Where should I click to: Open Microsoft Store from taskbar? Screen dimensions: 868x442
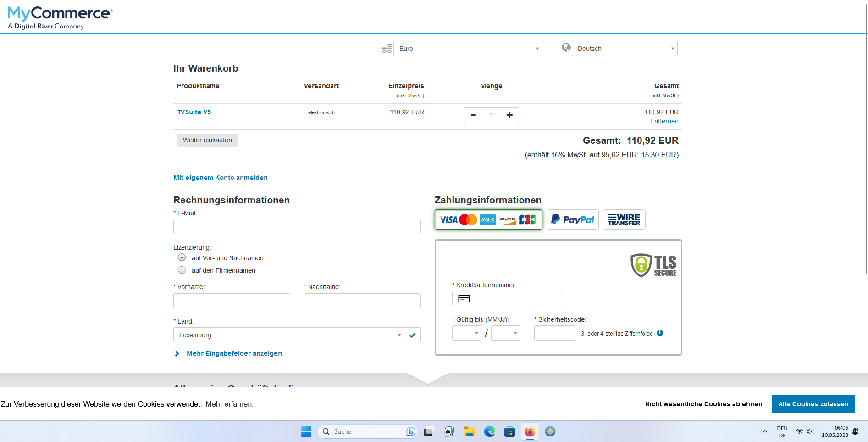tap(509, 431)
